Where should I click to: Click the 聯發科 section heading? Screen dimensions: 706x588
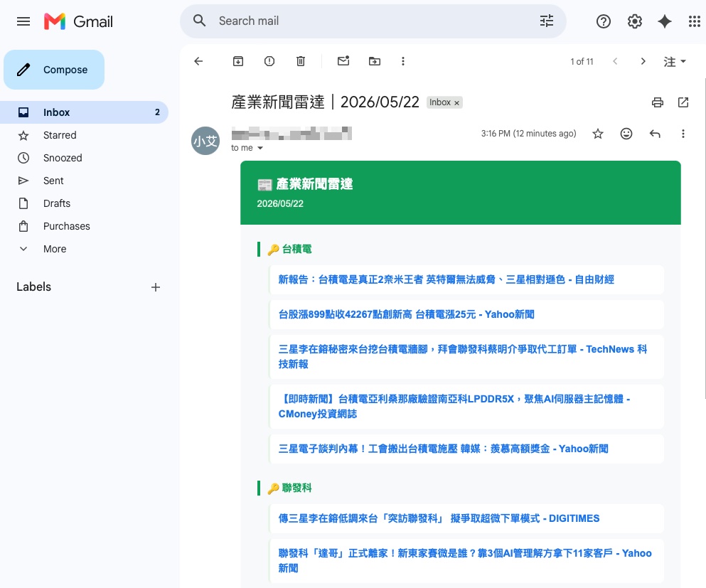[x=296, y=488]
